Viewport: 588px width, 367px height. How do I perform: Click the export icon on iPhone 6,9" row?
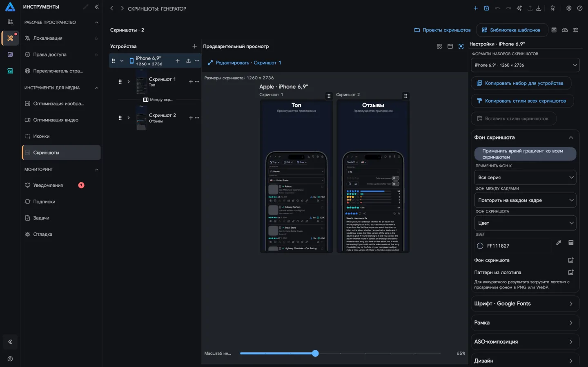coord(188,61)
